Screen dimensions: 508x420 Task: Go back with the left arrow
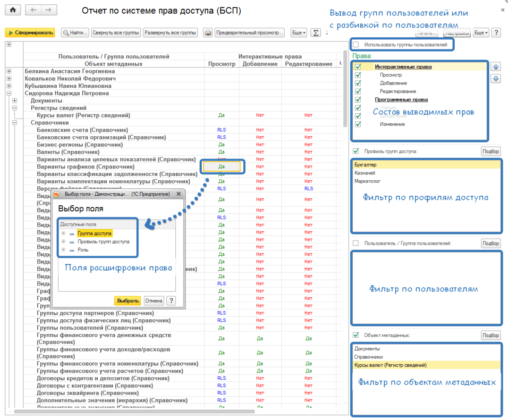pyautogui.click(x=33, y=10)
